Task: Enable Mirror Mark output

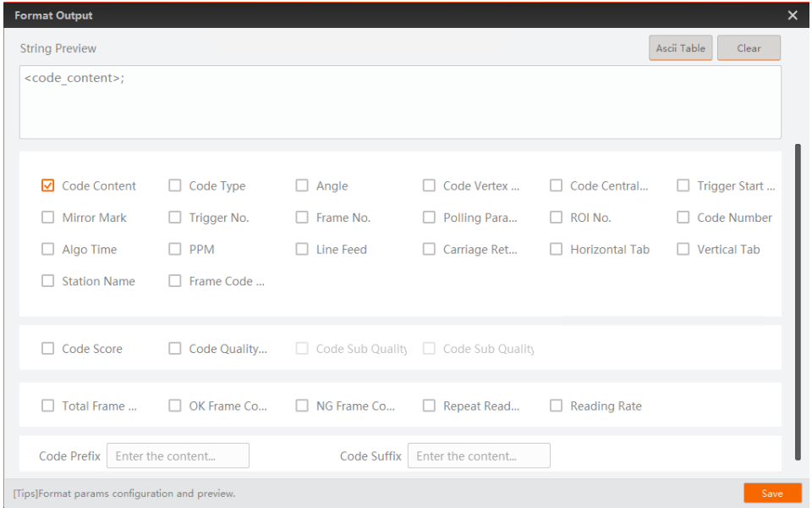Action: coord(47,218)
